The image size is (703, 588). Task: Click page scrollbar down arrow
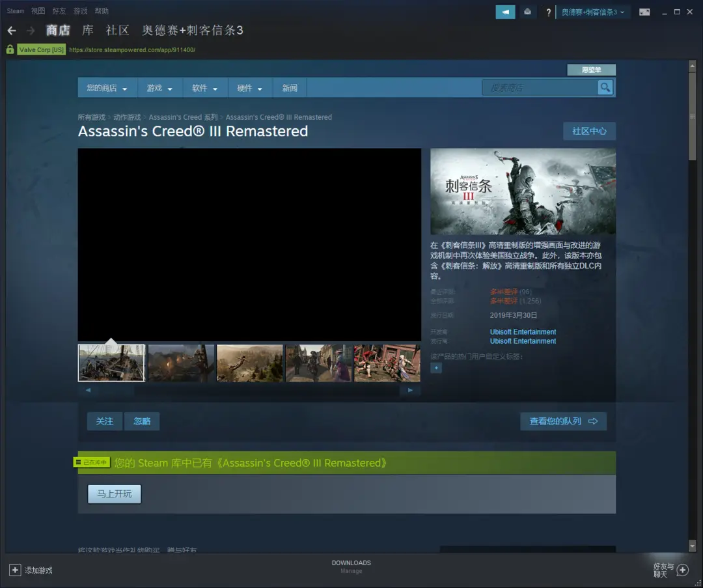692,546
